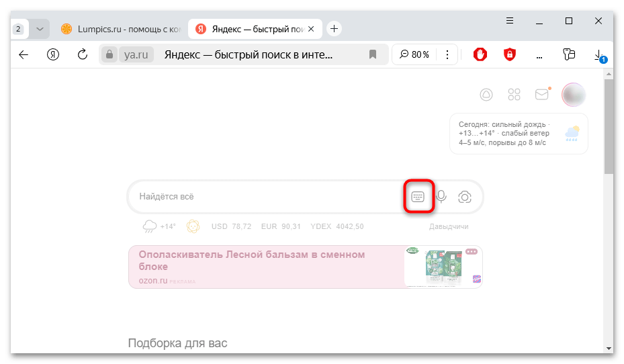Click the tab group counter 2

point(18,29)
